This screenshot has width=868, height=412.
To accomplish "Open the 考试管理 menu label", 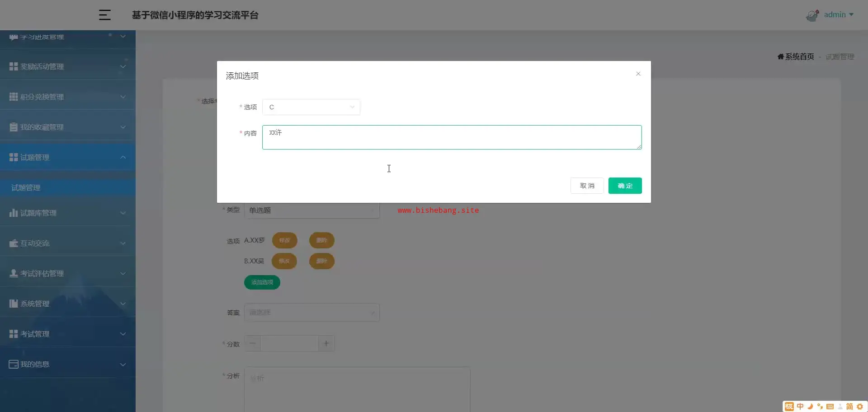I will click(x=35, y=334).
